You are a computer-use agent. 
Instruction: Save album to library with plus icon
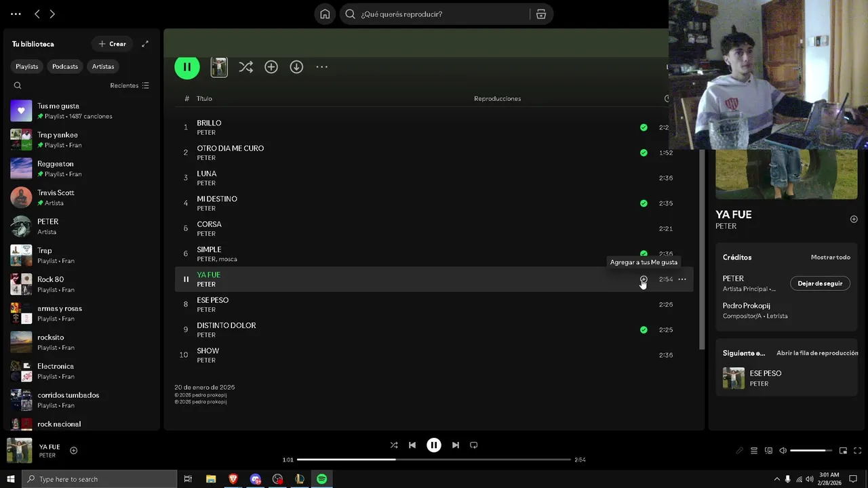271,67
